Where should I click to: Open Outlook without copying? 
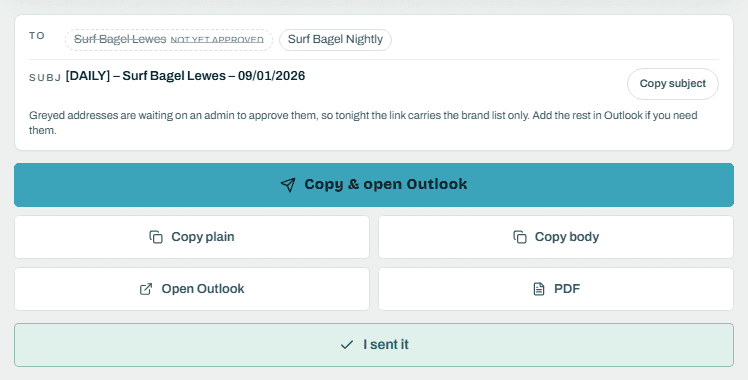click(x=192, y=289)
